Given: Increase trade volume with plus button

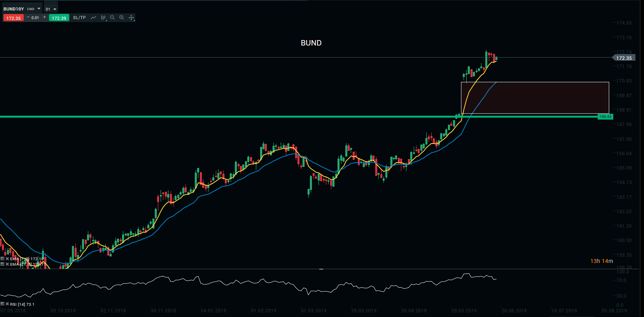Looking at the screenshot, I should [45, 18].
